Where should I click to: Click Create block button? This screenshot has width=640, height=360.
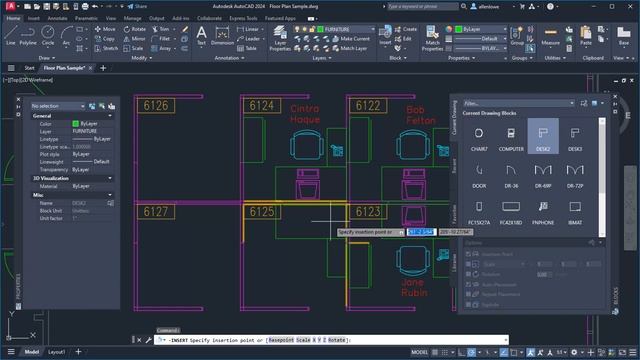pos(406,29)
